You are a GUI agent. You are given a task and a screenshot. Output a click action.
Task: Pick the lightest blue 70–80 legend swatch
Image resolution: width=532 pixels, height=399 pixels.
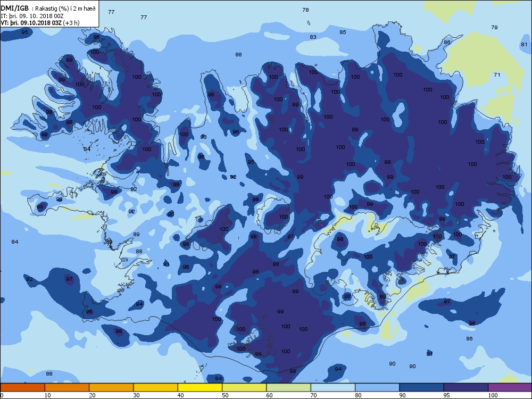(333, 387)
